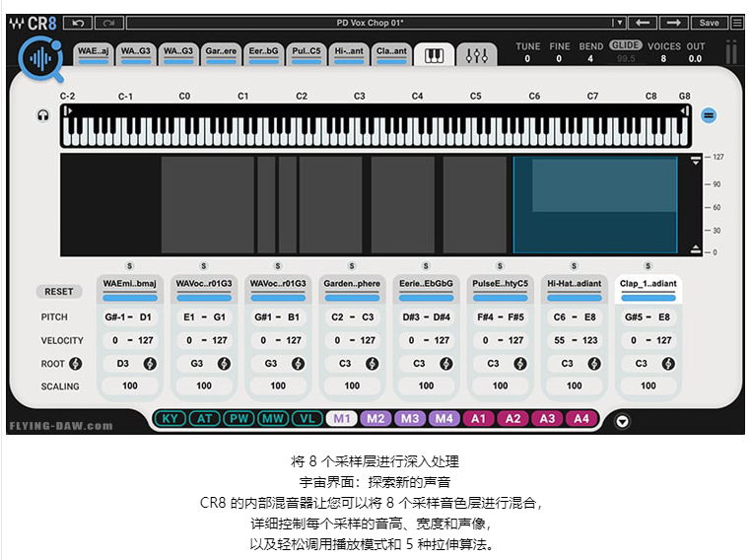This screenshot has height=560, width=751.
Task: Open the preset dropdown arrow
Action: [x=619, y=23]
